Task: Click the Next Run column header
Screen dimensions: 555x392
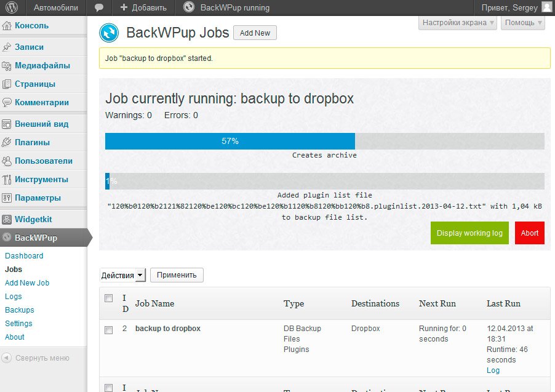Action: (x=437, y=303)
